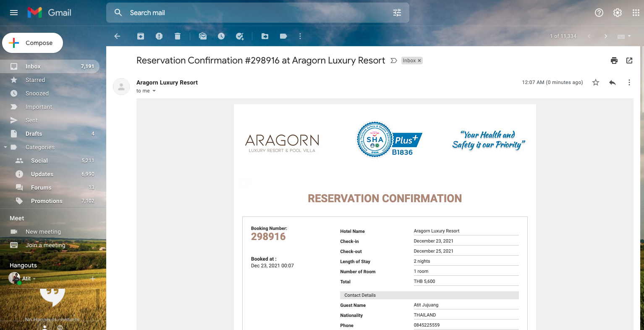Archive this email using the toolbar icon
The width and height of the screenshot is (644, 330).
(x=141, y=36)
